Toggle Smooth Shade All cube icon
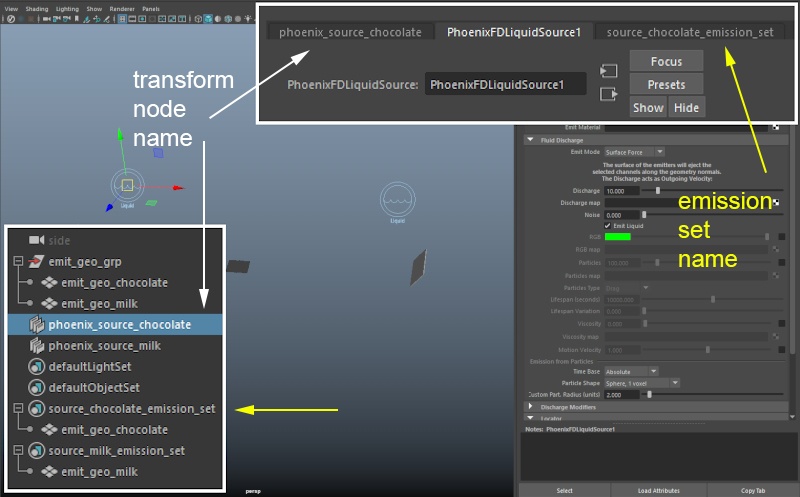The height and width of the screenshot is (497, 800). click(208, 19)
